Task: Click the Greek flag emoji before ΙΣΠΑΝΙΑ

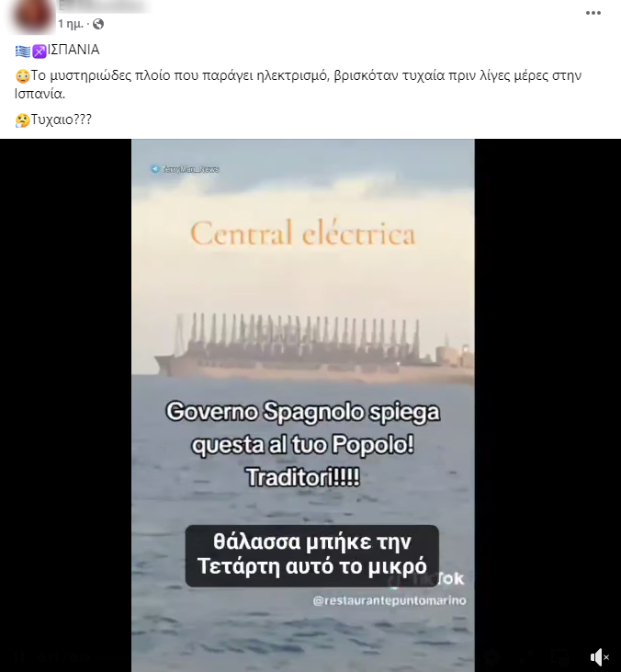Action: point(23,51)
